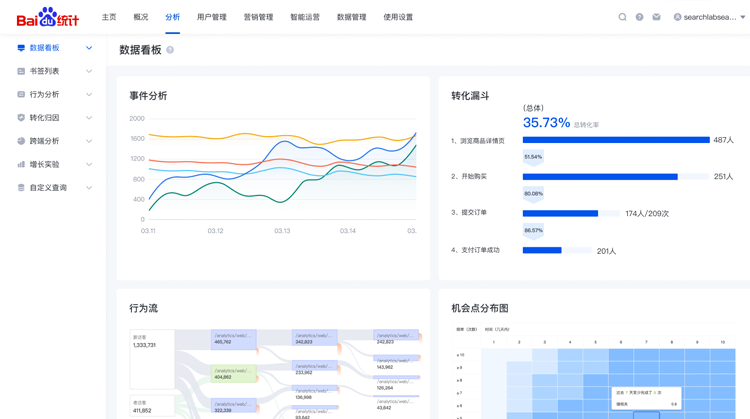Open 自定义查询 in the sidebar

48,187
